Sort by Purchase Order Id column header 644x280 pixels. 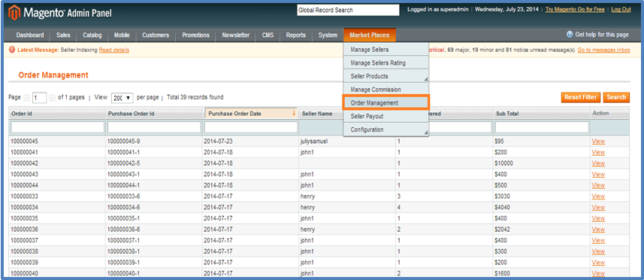(x=131, y=114)
